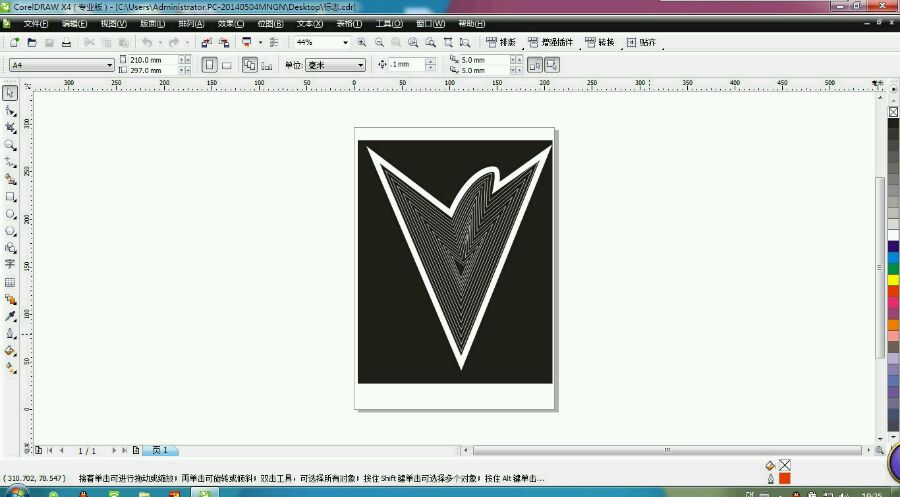
Task: Select the Fill bucket tool
Action: coord(10,351)
